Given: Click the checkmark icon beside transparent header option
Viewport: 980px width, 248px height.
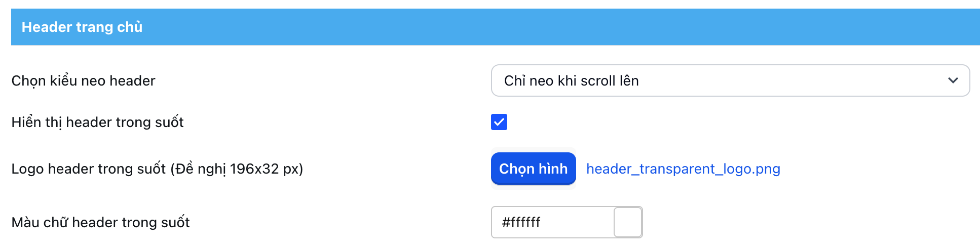Looking at the screenshot, I should coord(499,122).
